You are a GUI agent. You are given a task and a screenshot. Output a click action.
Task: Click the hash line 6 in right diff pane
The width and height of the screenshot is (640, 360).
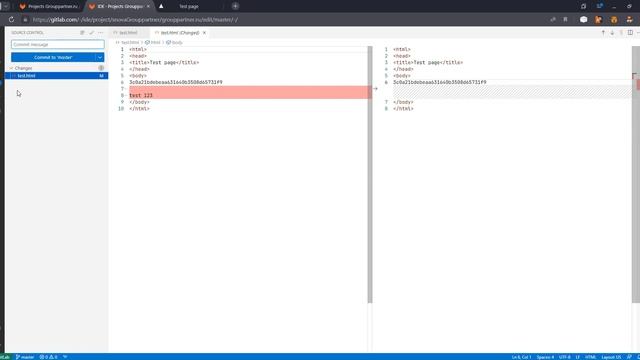click(x=440, y=82)
